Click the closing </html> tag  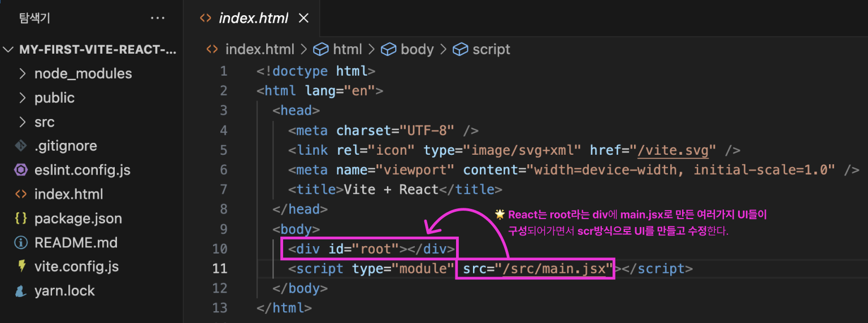coord(284,308)
